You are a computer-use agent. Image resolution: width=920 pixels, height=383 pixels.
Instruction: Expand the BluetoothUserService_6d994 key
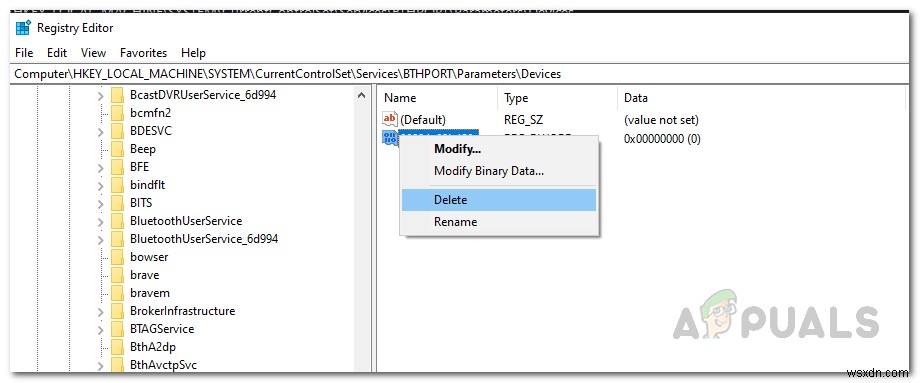100,239
